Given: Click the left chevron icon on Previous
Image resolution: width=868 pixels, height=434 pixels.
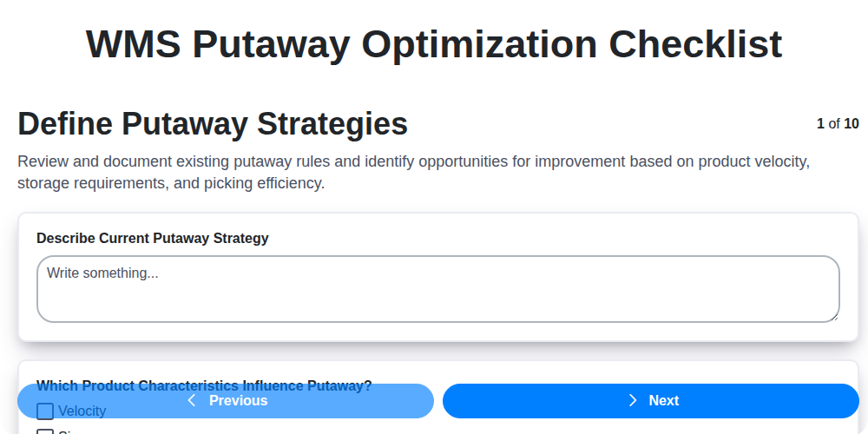Looking at the screenshot, I should (192, 400).
